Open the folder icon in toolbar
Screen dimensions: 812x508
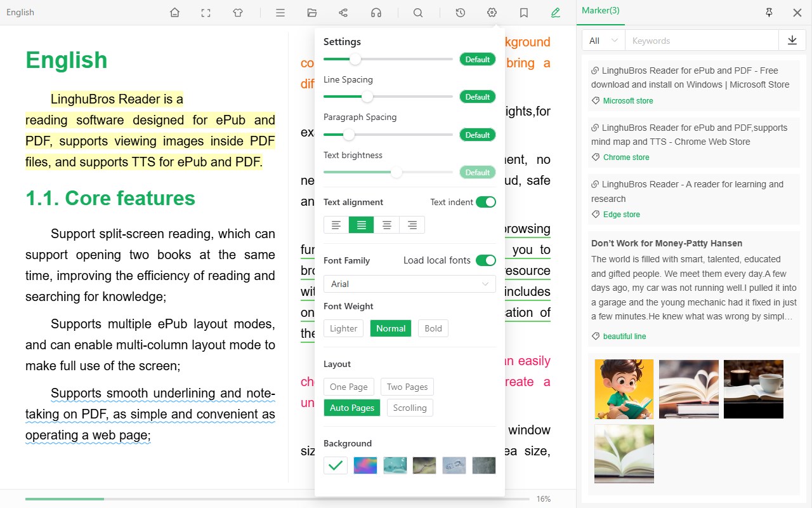[x=311, y=13]
